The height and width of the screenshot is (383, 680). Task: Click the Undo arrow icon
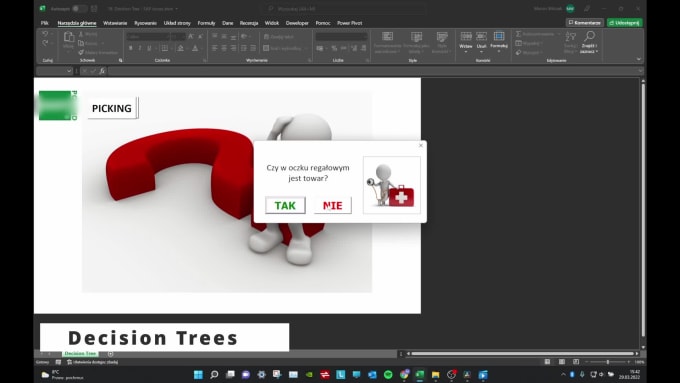45,34
